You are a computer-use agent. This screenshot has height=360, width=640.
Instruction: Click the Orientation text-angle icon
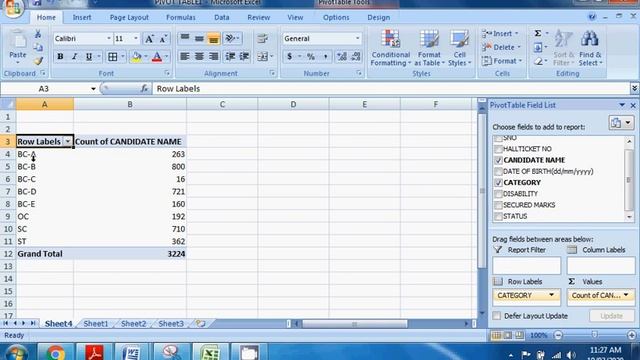click(230, 39)
